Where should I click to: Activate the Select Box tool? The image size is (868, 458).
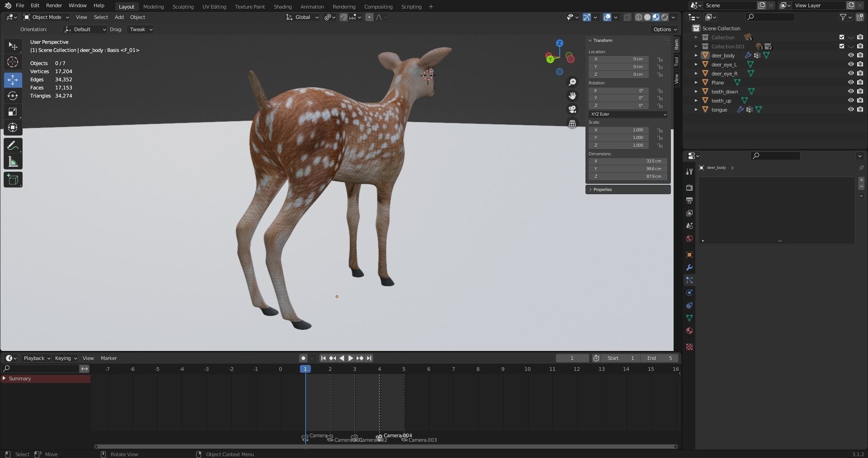[x=13, y=46]
